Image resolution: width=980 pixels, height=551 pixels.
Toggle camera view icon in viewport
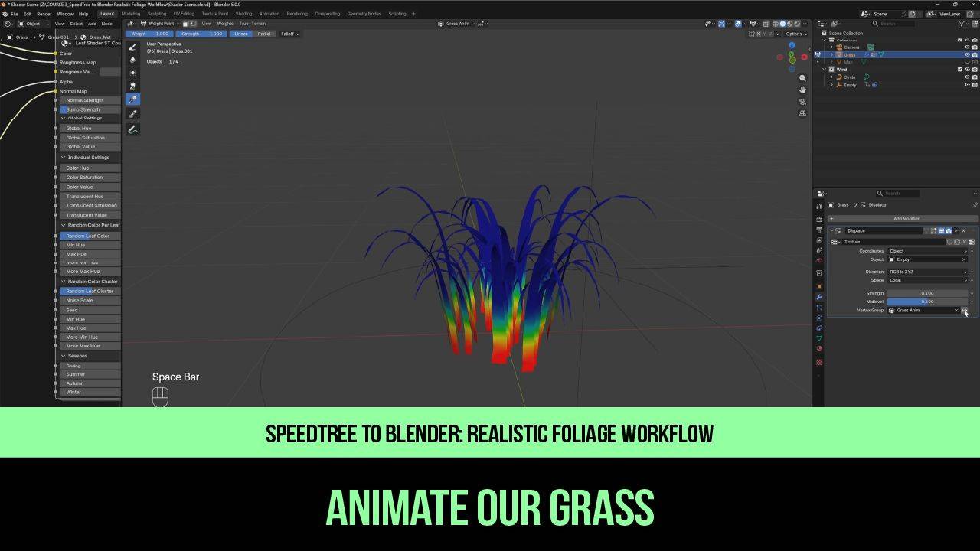(802, 102)
